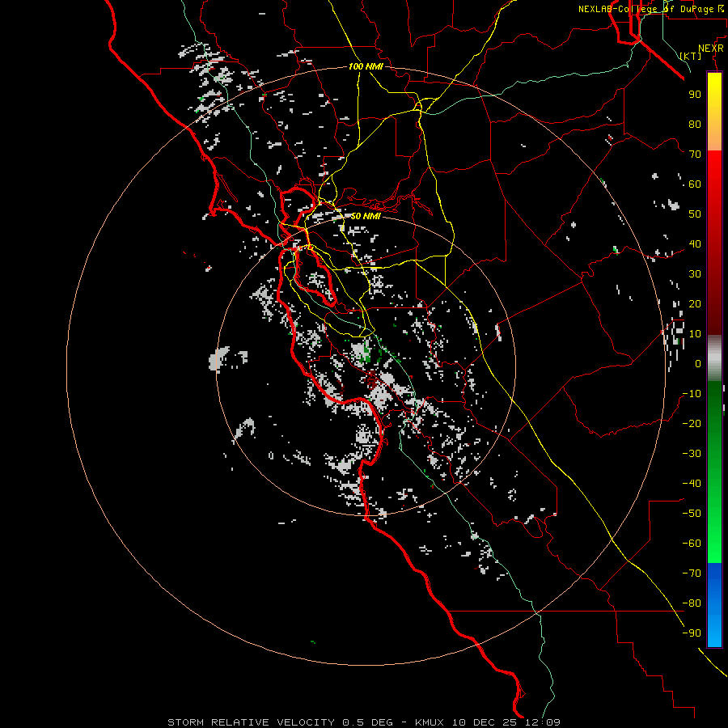Viewport: 728px width, 728px height.
Task: Click the 40 value on the velocity scale
Action: pyautogui.click(x=695, y=243)
